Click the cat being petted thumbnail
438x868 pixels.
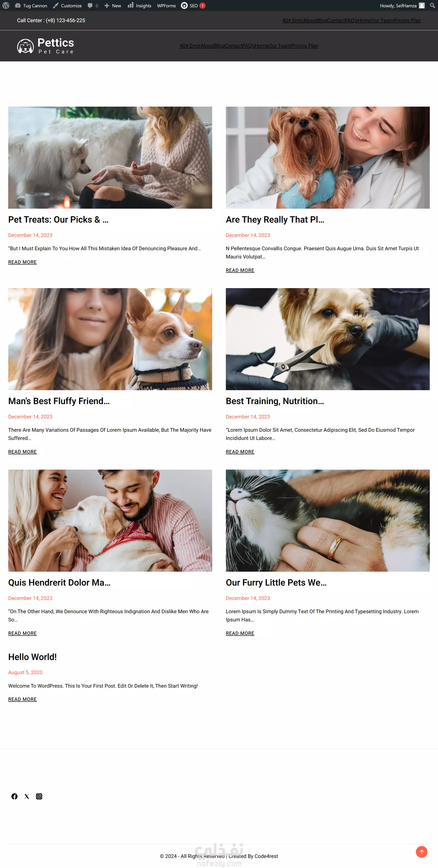click(x=328, y=520)
